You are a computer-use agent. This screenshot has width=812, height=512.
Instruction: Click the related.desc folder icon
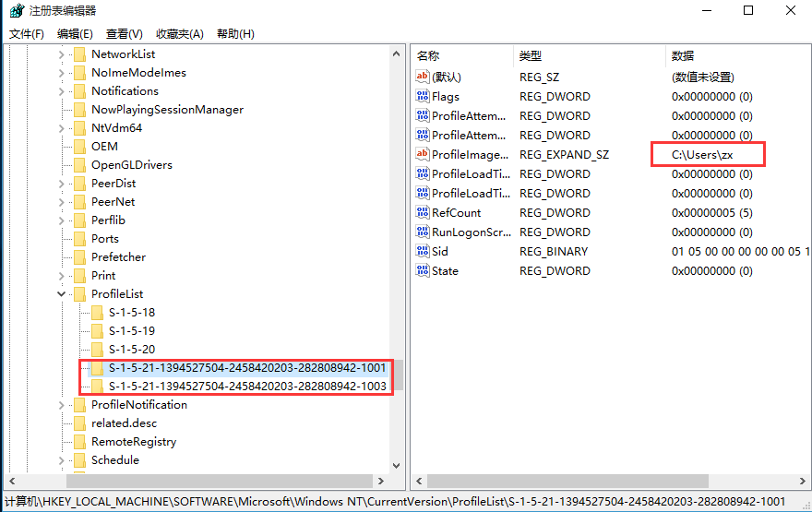pyautogui.click(x=79, y=423)
